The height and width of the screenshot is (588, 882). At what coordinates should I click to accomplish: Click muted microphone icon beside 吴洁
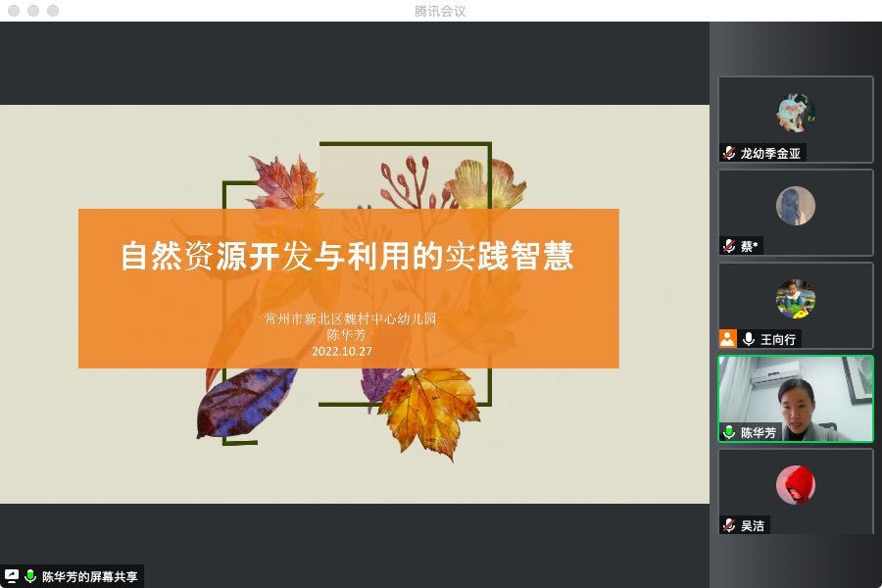[x=729, y=525]
